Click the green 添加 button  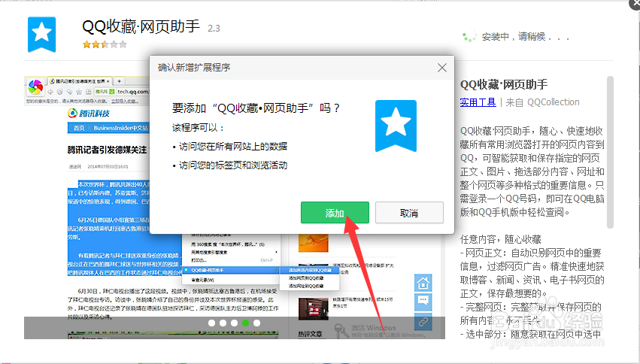[x=335, y=213]
